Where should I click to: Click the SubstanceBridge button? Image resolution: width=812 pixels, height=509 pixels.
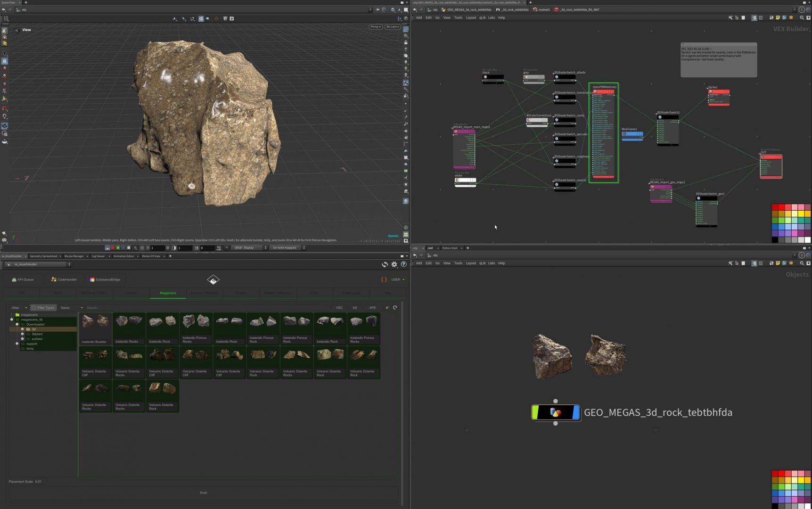point(105,279)
